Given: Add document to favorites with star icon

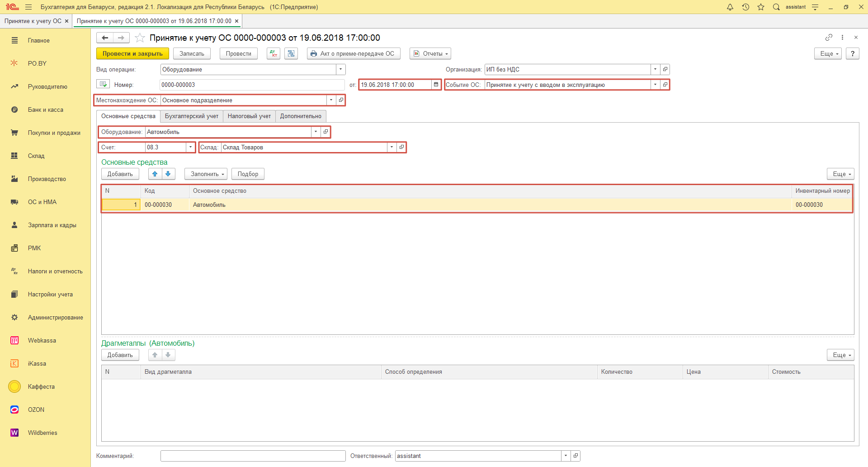Looking at the screenshot, I should 140,38.
